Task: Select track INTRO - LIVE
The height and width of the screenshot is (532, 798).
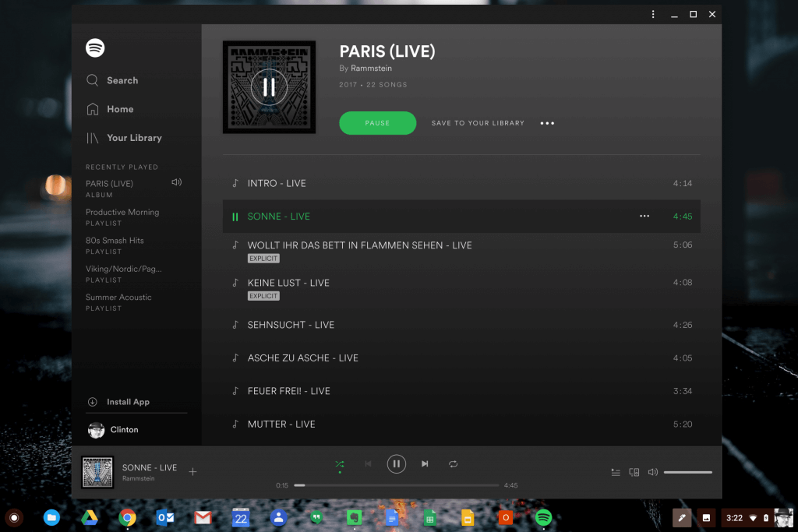Action: point(461,183)
